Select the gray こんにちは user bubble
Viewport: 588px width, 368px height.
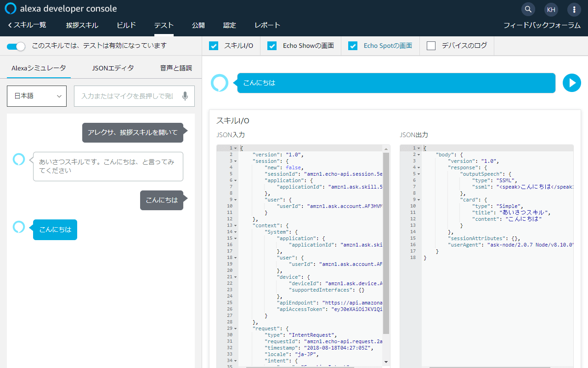click(162, 200)
